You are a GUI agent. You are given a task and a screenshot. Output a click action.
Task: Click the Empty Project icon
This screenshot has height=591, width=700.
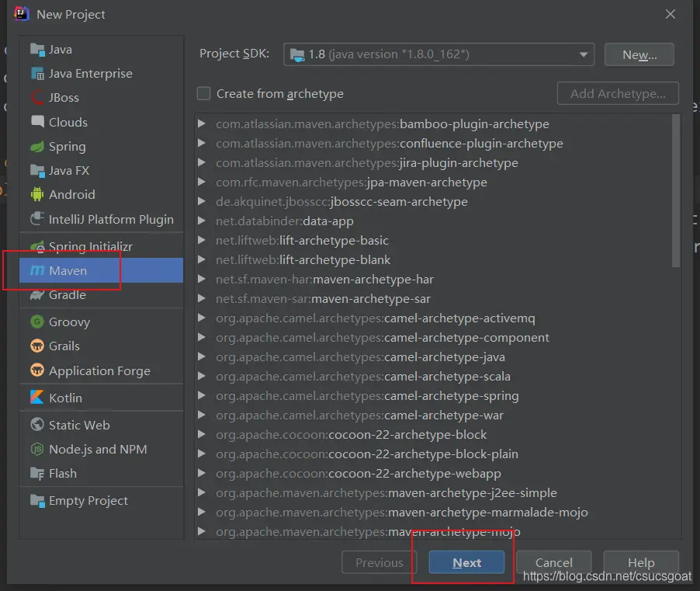(x=37, y=501)
